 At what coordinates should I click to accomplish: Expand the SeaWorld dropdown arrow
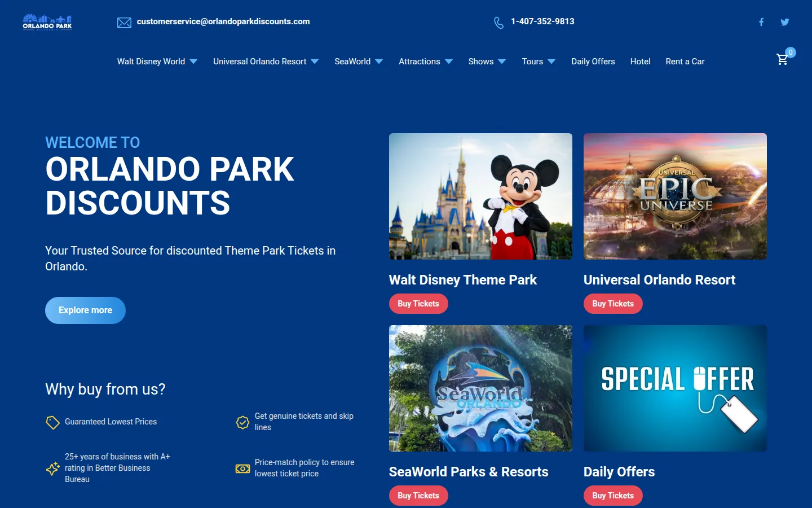379,62
